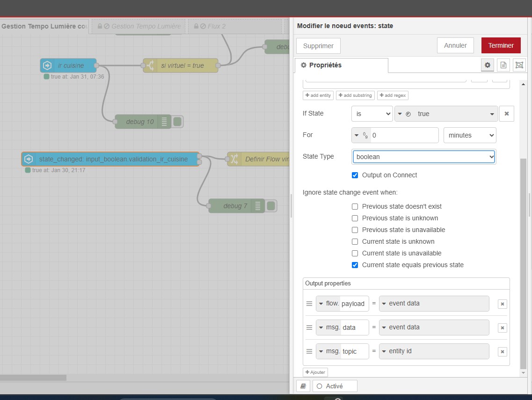Viewport: 532px width, 400px height.
Task: Click the debug 7 node list icon
Action: 258,206
